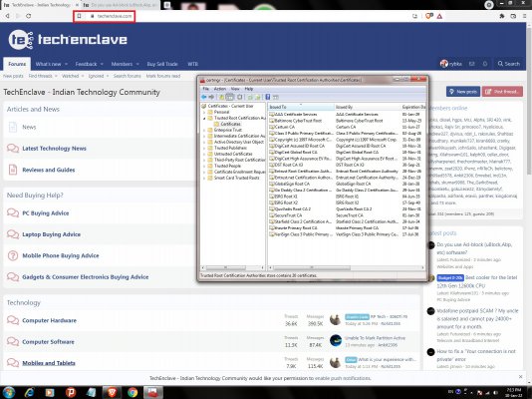Open the alerts bell icon on TechEnclave

(x=485, y=64)
